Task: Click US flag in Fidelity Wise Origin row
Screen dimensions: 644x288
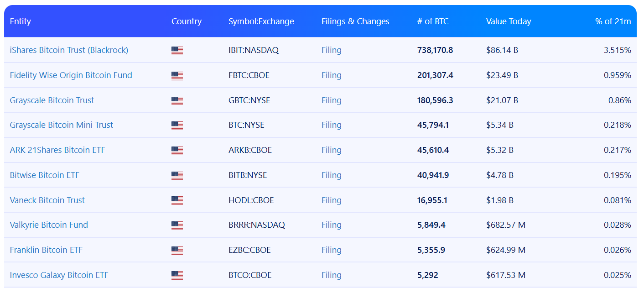Action: pyautogui.click(x=177, y=76)
